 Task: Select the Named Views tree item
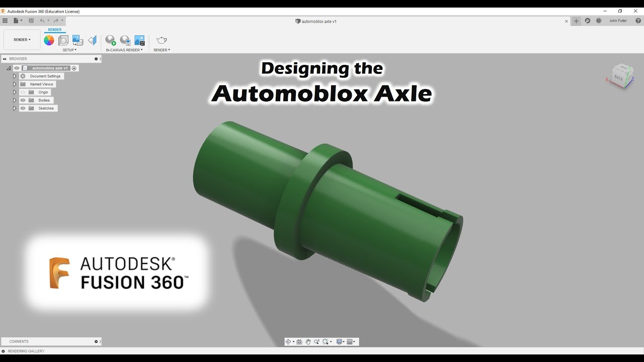(41, 84)
